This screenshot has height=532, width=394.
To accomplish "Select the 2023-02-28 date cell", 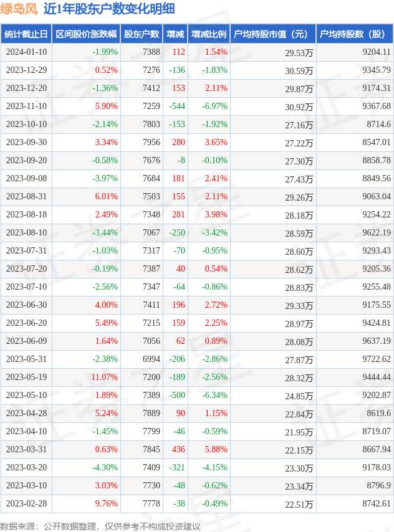I will click(x=26, y=504).
